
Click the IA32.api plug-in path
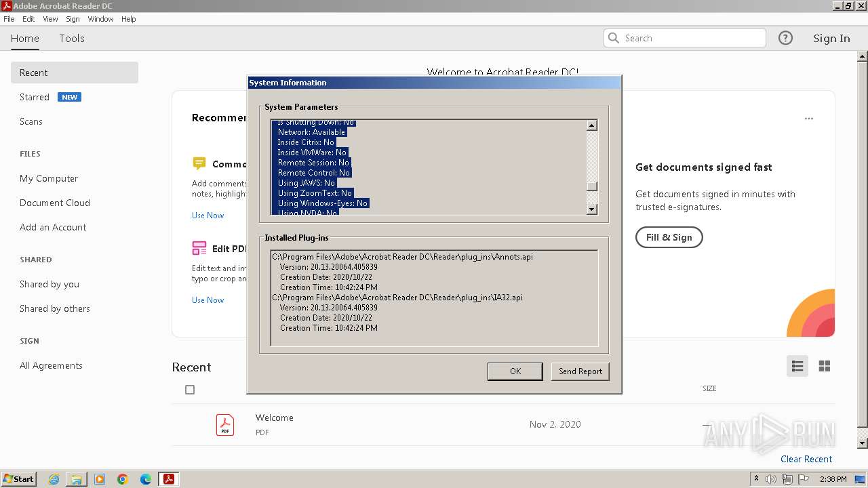tap(397, 298)
